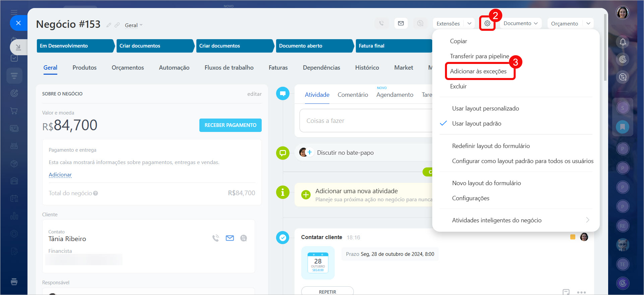
Task: Click the Coisas a fazer input field
Action: tap(366, 121)
